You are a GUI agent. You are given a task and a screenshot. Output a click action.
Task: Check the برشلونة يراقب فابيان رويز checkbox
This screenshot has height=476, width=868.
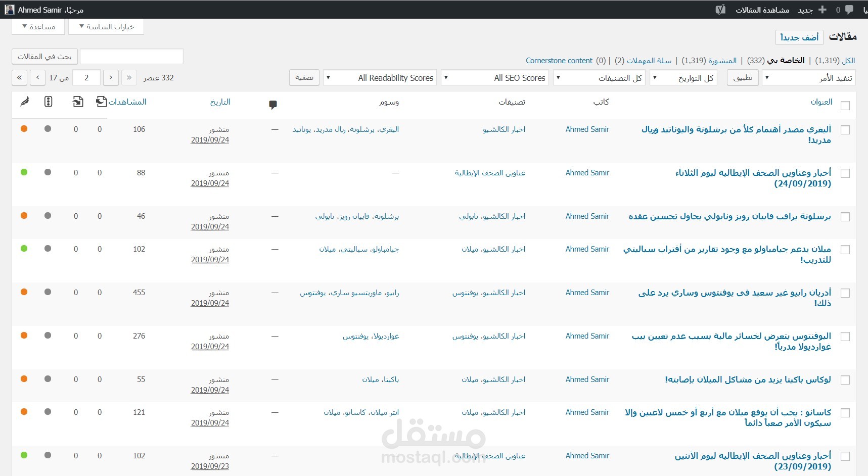click(x=845, y=217)
